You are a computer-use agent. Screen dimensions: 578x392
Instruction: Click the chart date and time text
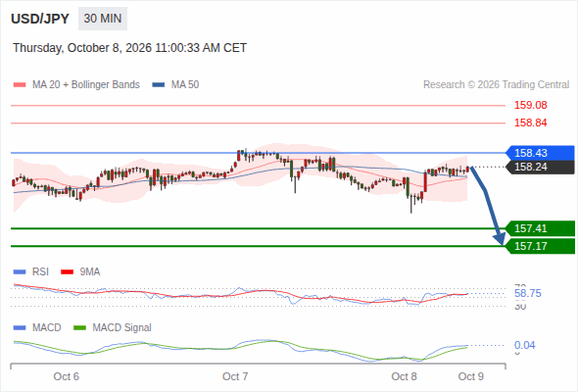(129, 48)
